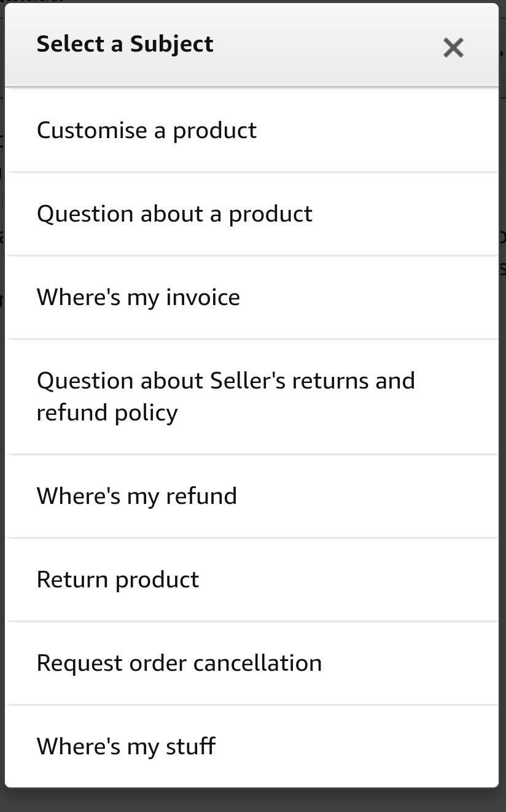Close the Select a Subject dialog

(453, 47)
